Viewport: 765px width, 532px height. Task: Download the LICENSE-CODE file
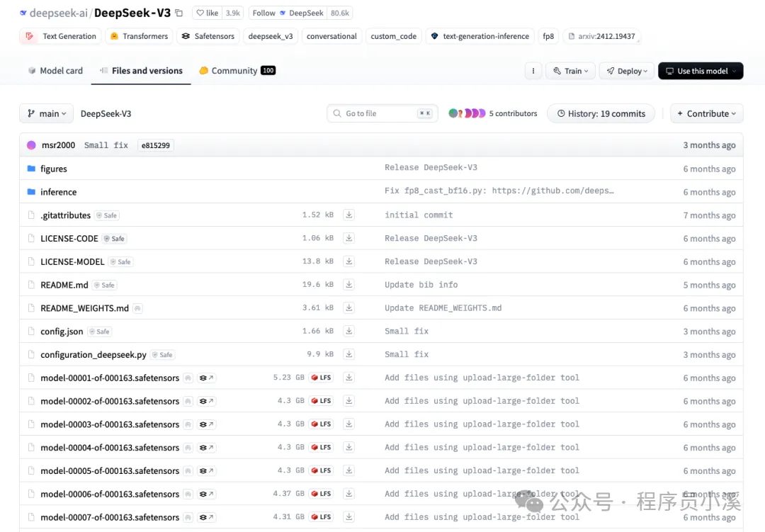point(348,238)
